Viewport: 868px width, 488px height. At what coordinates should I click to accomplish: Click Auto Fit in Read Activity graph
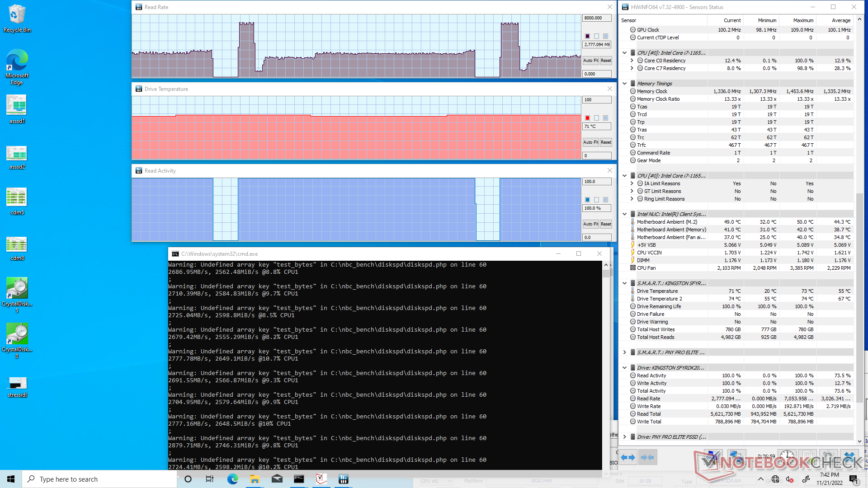pos(590,224)
